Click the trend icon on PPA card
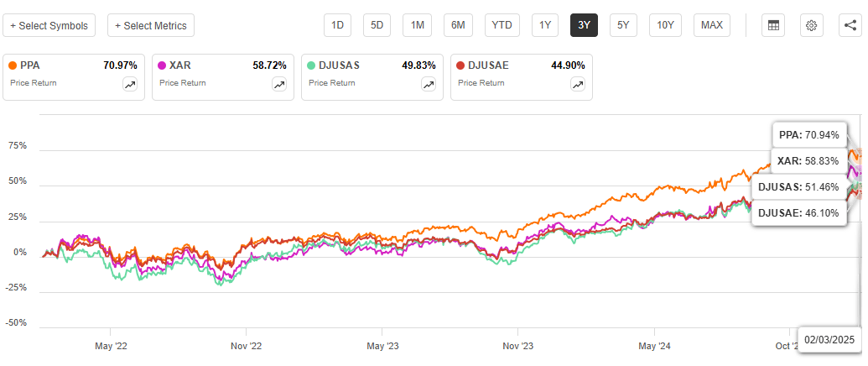 [x=130, y=84]
